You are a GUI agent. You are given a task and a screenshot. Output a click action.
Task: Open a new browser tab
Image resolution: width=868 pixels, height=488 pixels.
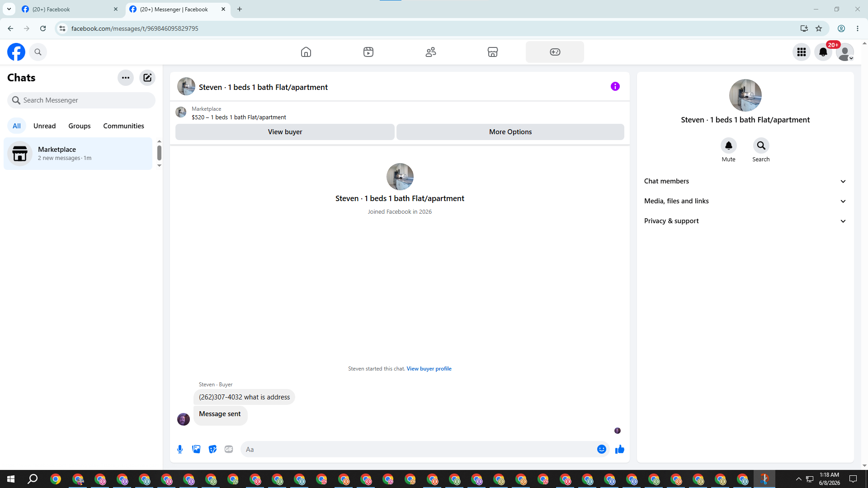[x=240, y=9]
